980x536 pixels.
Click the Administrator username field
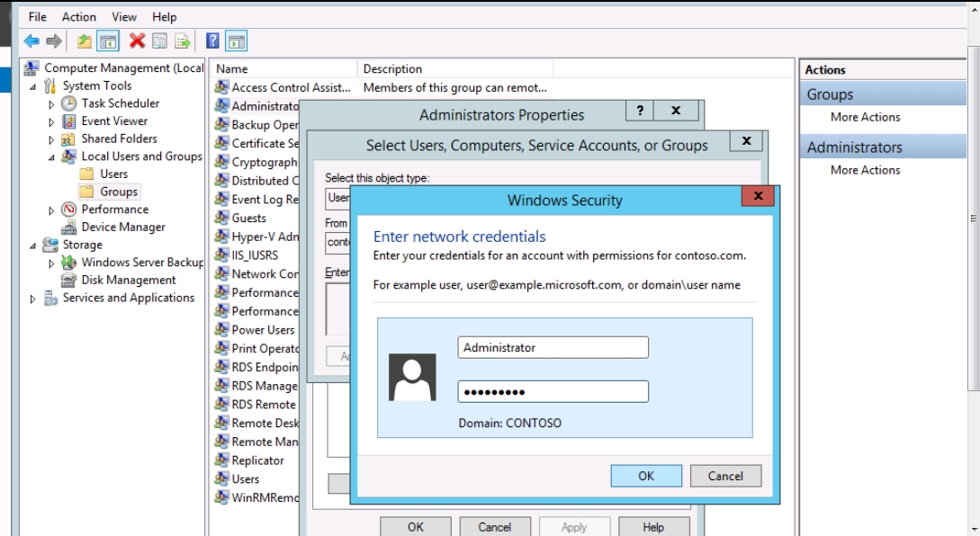pyautogui.click(x=553, y=348)
